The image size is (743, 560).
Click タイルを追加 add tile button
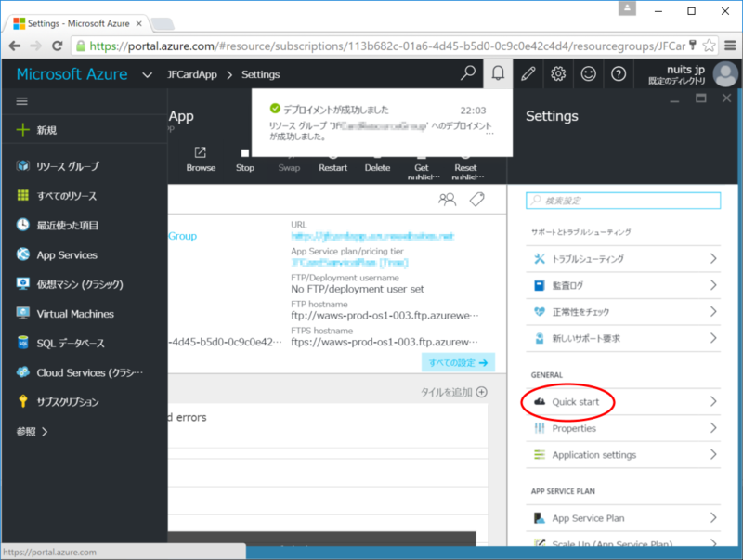(x=453, y=392)
